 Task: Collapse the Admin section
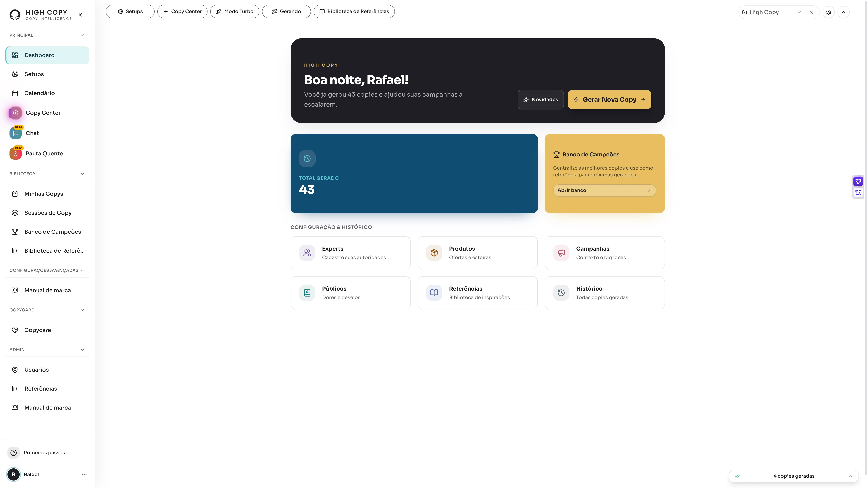click(82, 350)
